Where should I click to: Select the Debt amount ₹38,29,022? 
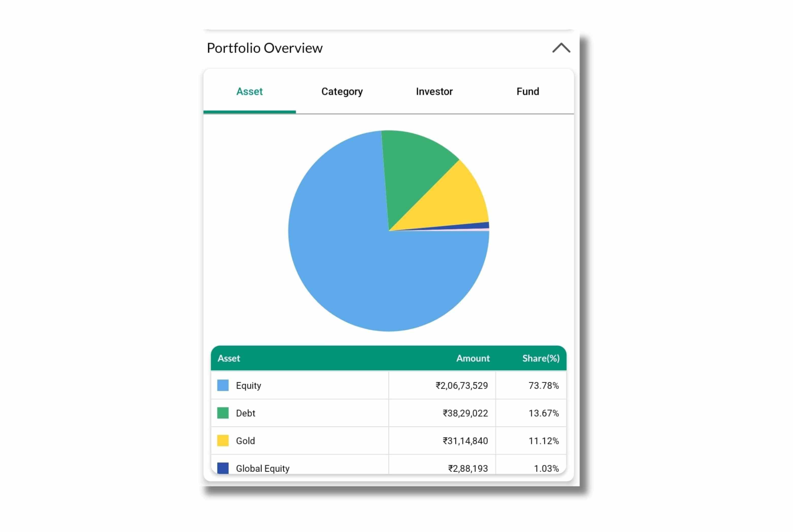point(465,413)
